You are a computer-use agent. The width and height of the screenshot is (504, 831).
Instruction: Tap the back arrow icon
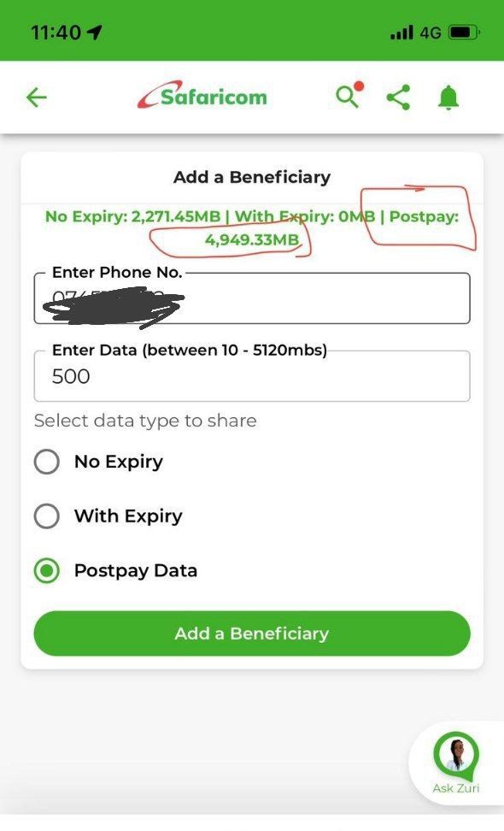pos(37,97)
